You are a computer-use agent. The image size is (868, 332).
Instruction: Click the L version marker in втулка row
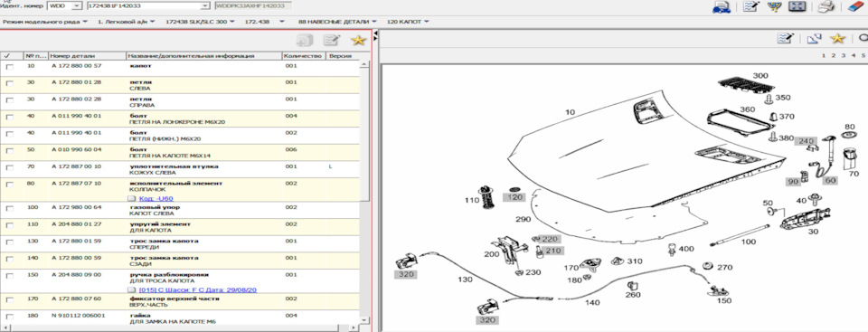(x=331, y=166)
